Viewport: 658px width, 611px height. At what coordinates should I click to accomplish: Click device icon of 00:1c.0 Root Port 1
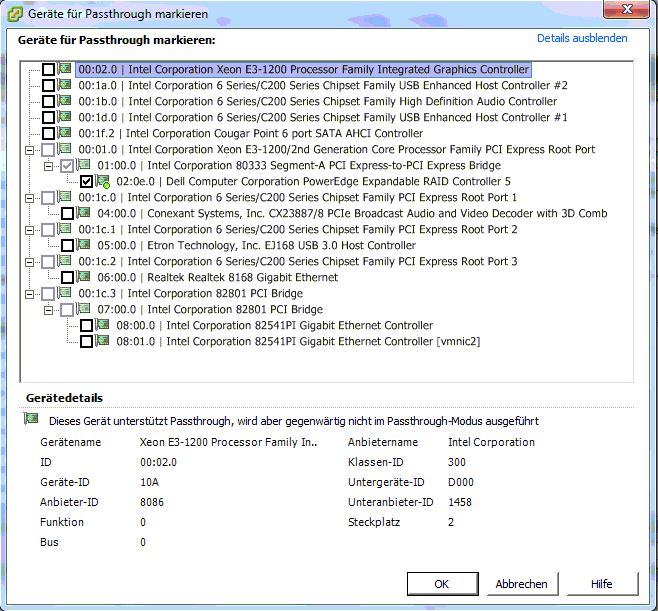click(64, 196)
